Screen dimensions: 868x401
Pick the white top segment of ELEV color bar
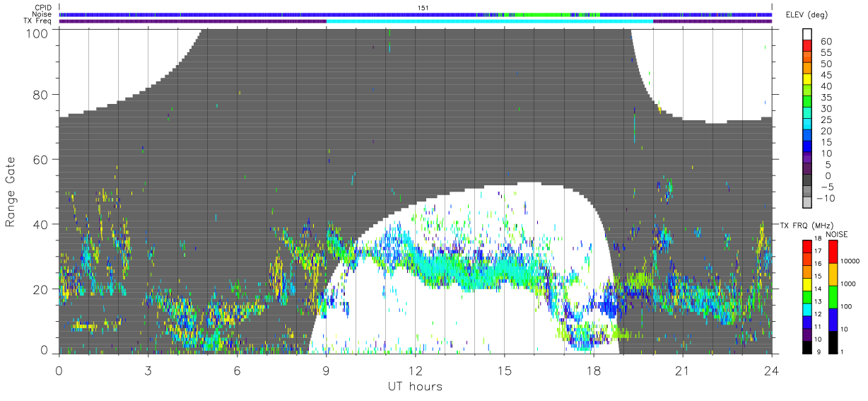(x=808, y=35)
